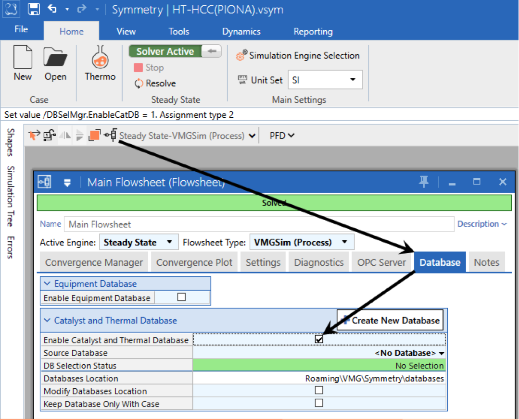
Task: Open the Reporting ribbon tab
Action: (313, 31)
